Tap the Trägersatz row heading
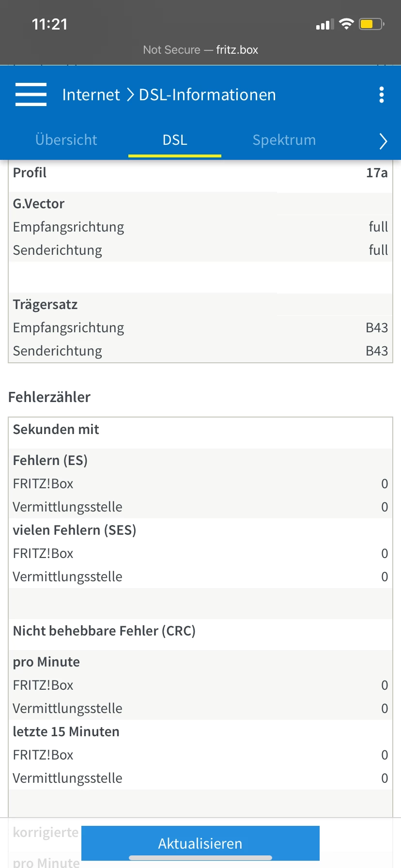 click(46, 305)
